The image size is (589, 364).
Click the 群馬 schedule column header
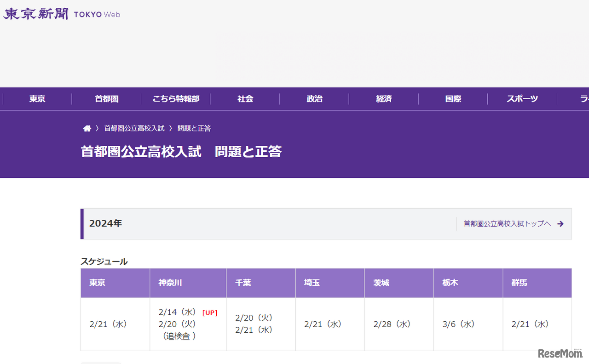(519, 283)
